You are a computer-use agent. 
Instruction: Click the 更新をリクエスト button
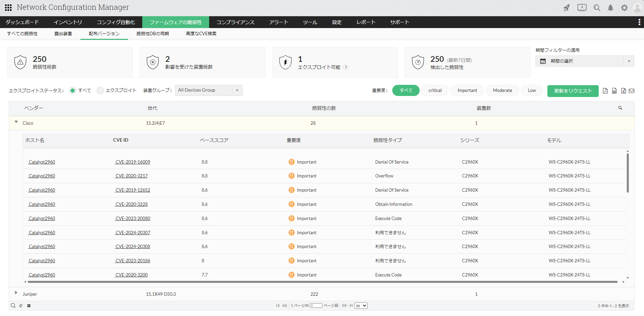click(573, 91)
